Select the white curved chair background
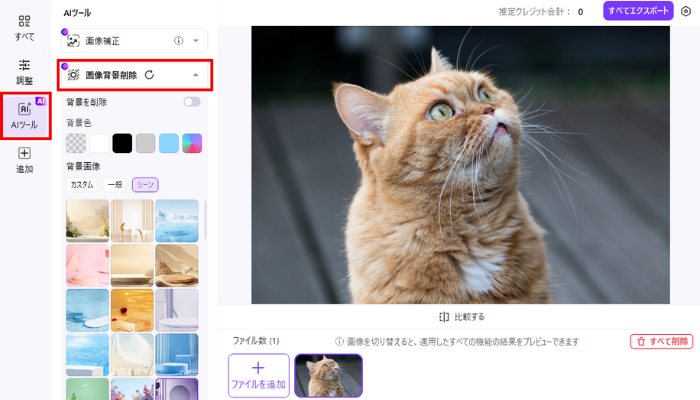 point(132,354)
